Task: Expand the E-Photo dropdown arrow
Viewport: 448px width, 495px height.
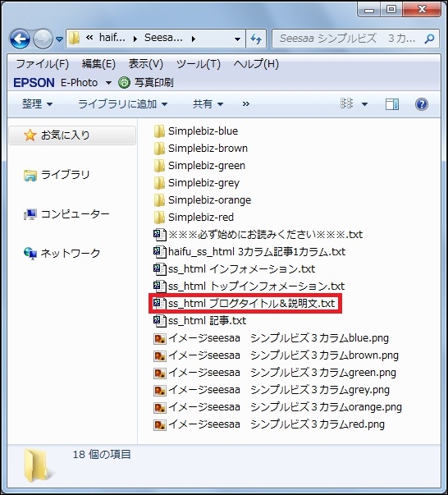Action: tap(108, 83)
